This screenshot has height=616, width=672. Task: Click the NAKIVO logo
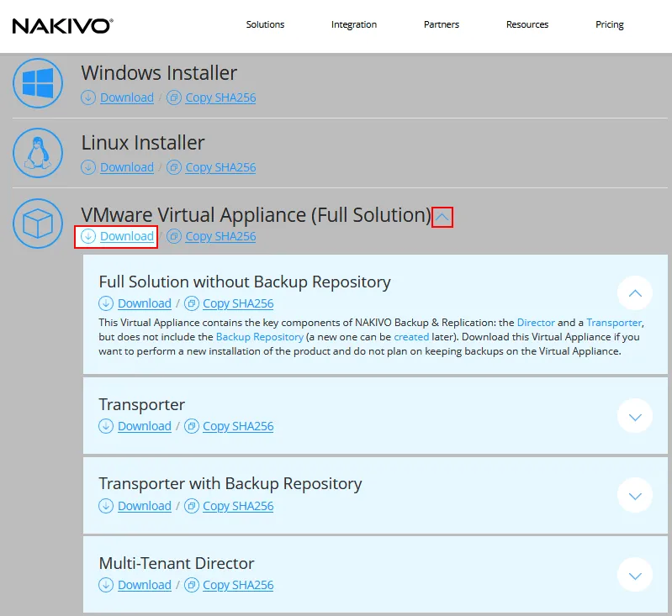coord(62,25)
